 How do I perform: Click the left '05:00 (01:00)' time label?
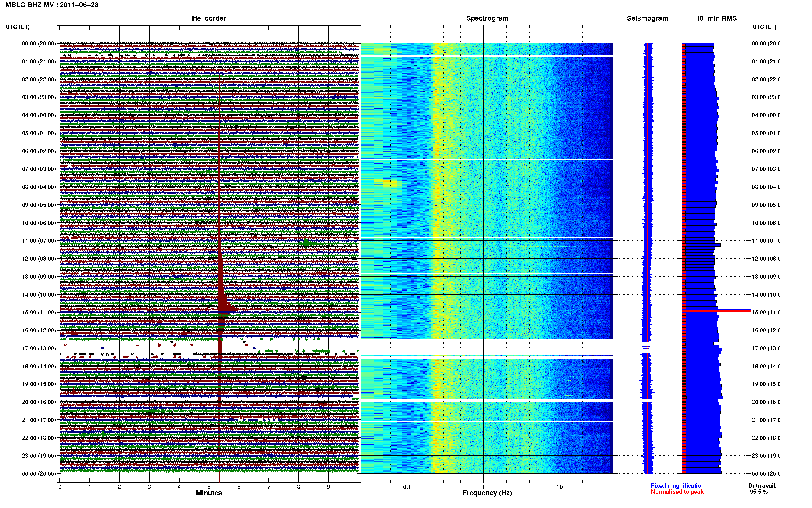point(39,133)
